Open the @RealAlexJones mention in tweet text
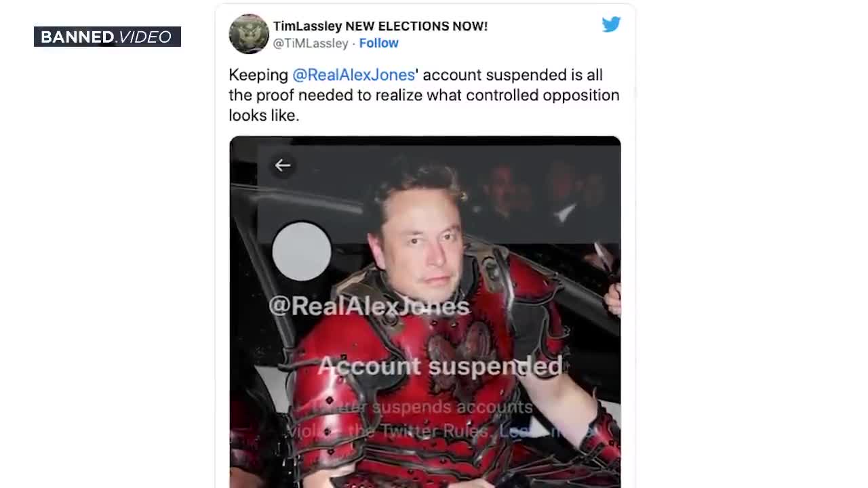Image resolution: width=868 pixels, height=488 pixels. point(353,75)
